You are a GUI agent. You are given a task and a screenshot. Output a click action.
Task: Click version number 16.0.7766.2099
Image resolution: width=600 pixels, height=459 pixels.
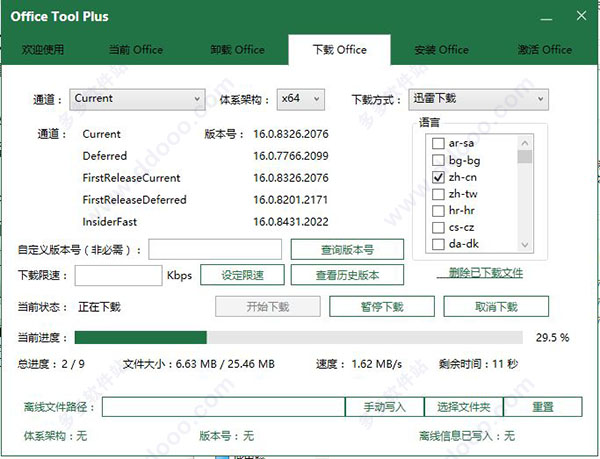pyautogui.click(x=291, y=156)
